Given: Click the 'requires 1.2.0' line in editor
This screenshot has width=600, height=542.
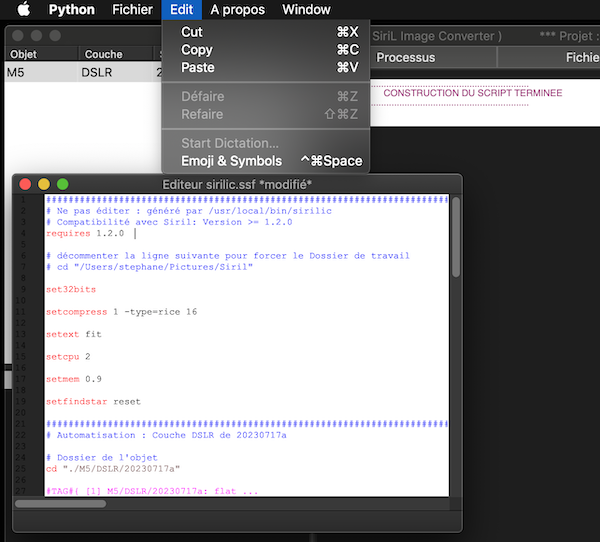Looking at the screenshot, I should (x=85, y=233).
